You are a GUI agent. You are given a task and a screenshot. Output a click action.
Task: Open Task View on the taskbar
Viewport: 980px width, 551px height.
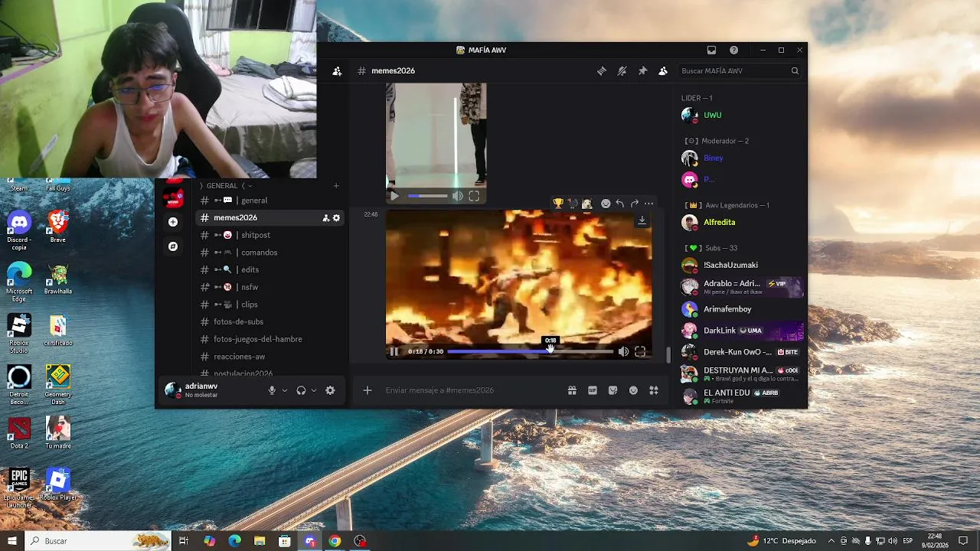[x=184, y=541]
